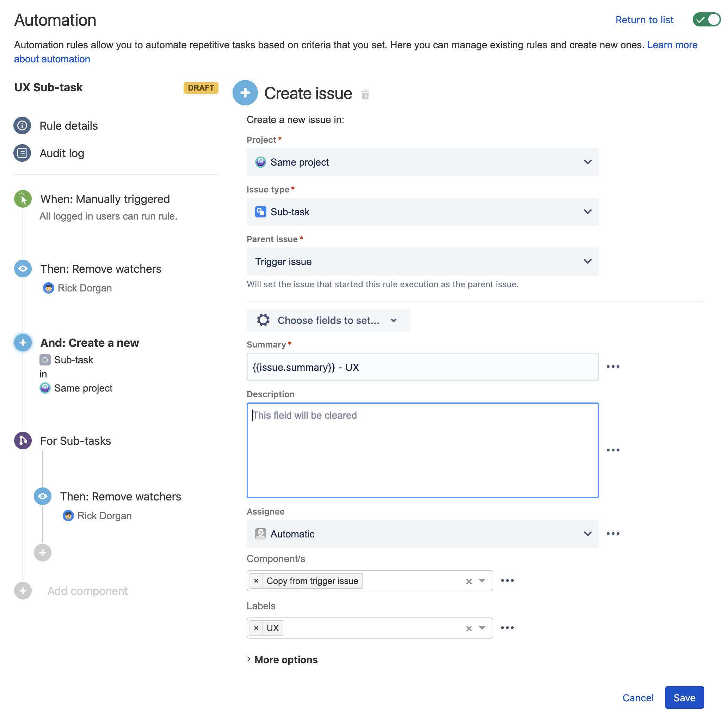Open the Issue type dropdown showing Sub-task
This screenshot has height=726, width=728.
pos(422,212)
